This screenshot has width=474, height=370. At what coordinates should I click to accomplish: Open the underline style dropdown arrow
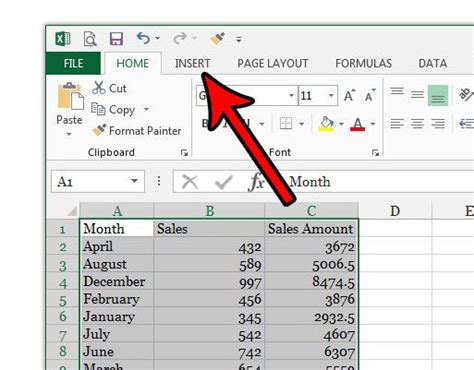(262, 124)
